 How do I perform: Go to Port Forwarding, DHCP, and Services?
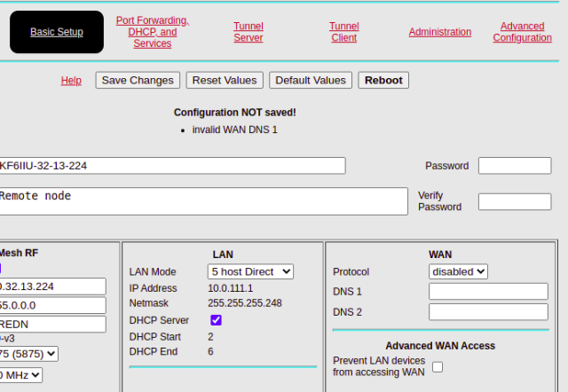(153, 32)
